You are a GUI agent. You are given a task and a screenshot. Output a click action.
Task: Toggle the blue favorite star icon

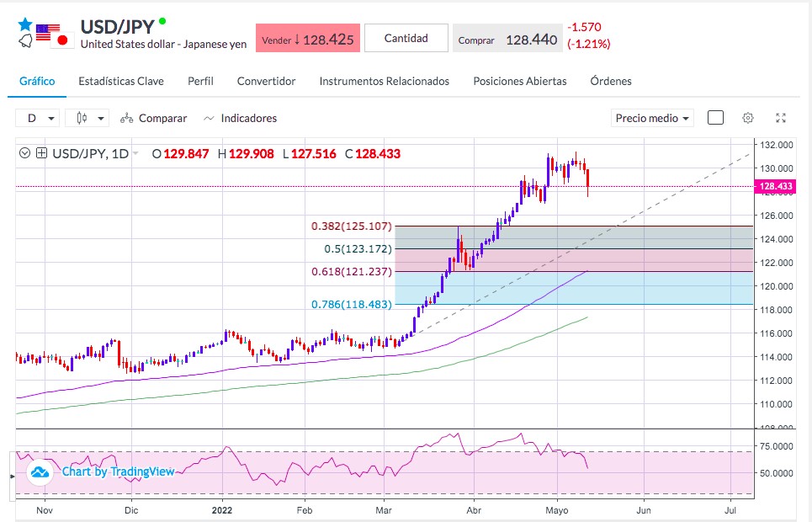25,24
